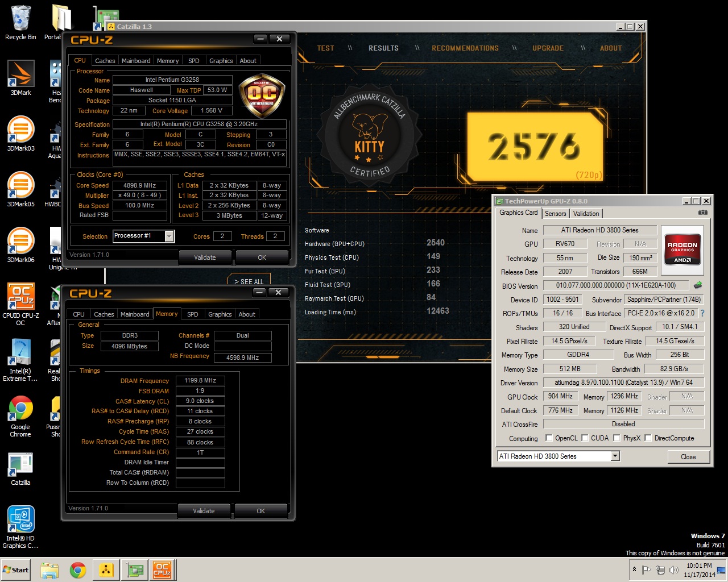Click the BIOS Version field in GPU-Z
Image resolution: width=728 pixels, height=582 pixels.
[x=617, y=285]
